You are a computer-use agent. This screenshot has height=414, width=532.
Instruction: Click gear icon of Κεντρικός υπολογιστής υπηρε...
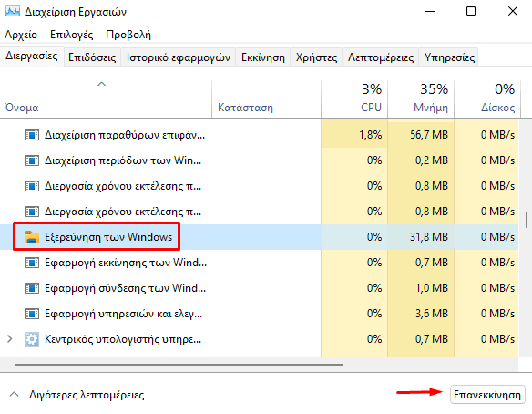click(32, 339)
